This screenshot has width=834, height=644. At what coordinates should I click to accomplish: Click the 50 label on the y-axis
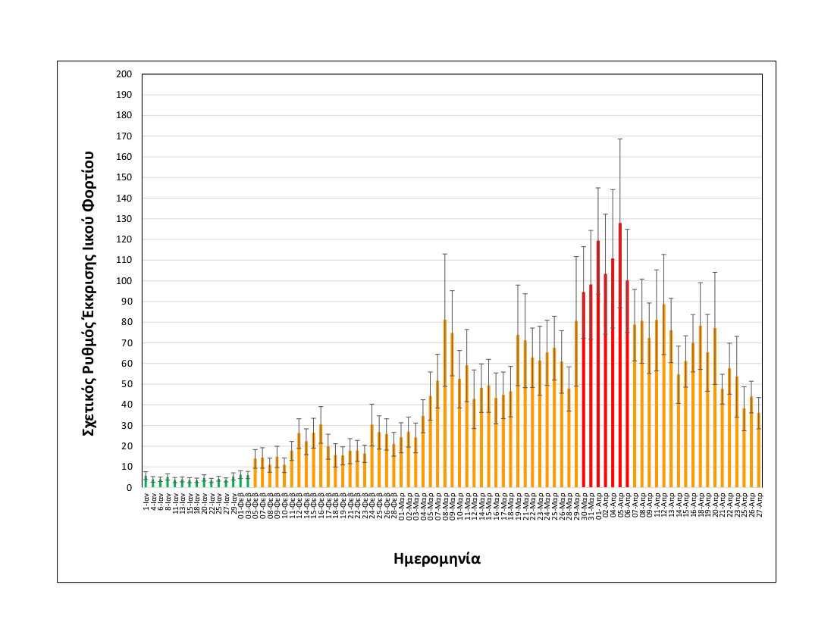point(126,384)
